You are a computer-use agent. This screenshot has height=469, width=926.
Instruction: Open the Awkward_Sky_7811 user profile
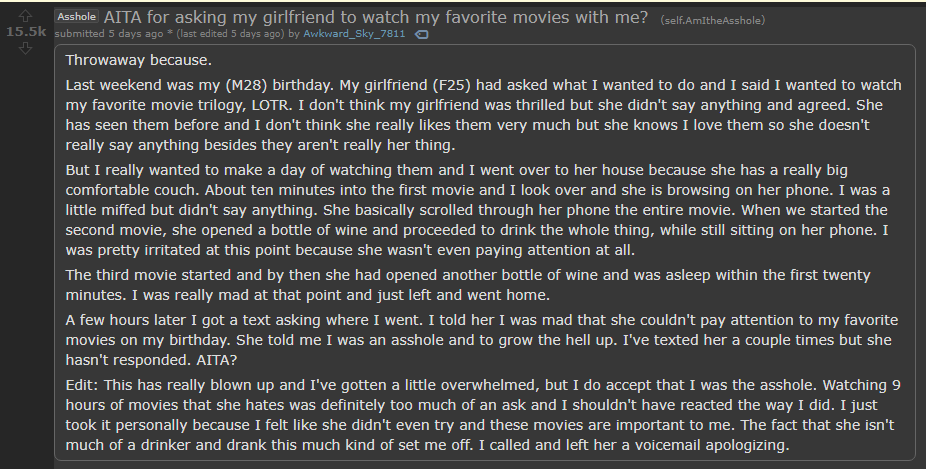point(354,34)
